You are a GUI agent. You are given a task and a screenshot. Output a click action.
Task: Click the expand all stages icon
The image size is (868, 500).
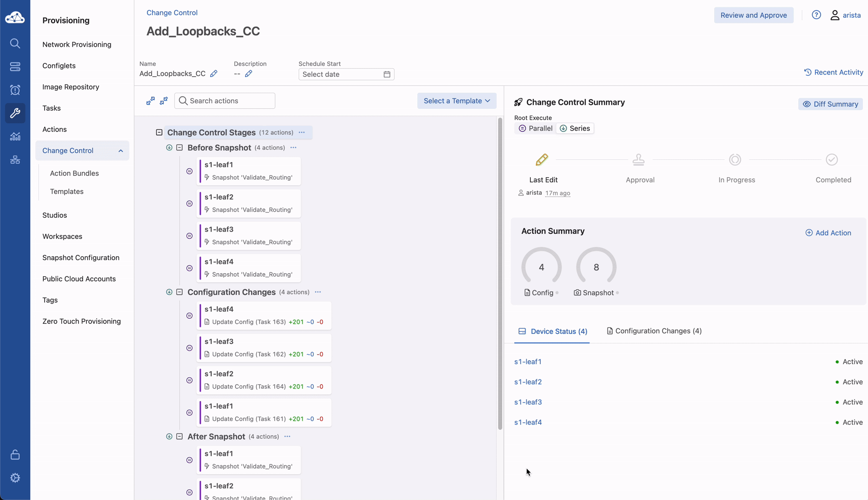(150, 101)
